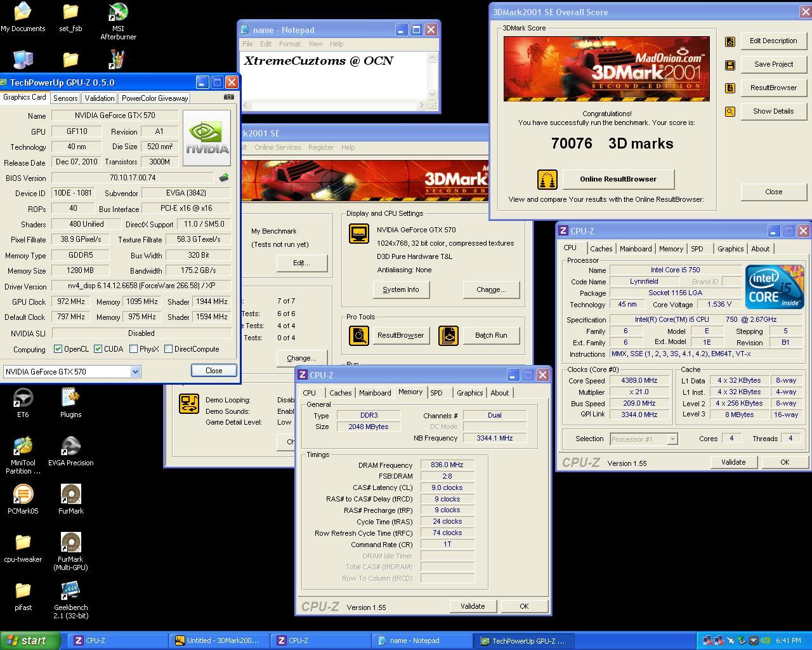Open the pifast folder on desktop
Viewport: 812px width, 650px height.
(23, 596)
